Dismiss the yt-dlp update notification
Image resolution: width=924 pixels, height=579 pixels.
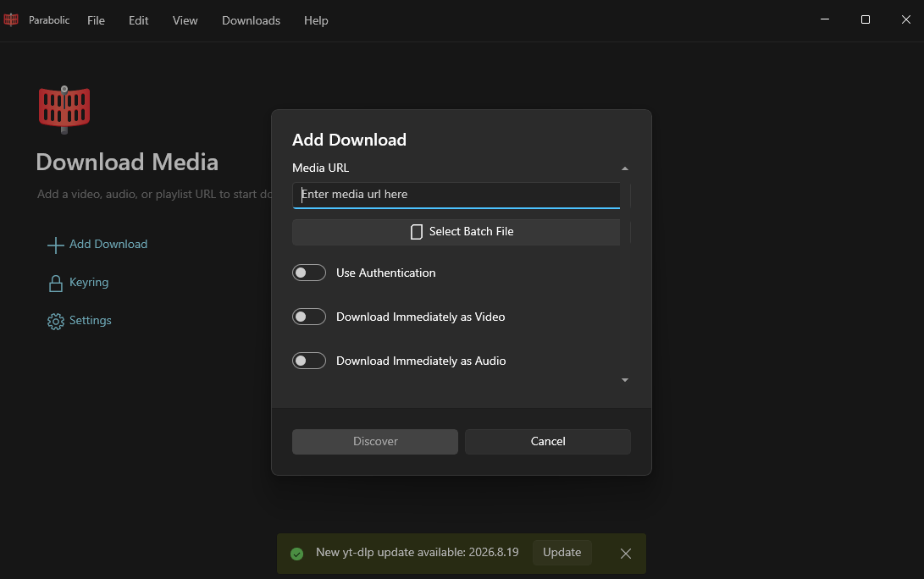coord(626,553)
